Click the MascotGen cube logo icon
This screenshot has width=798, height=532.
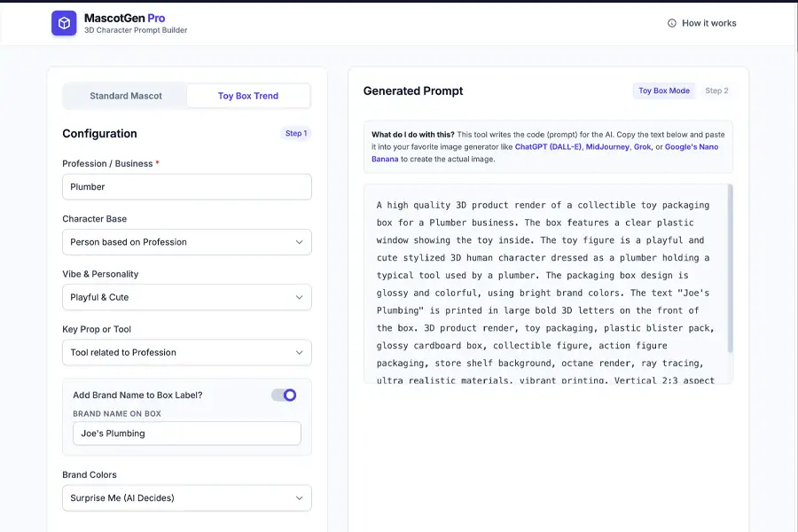click(64, 23)
